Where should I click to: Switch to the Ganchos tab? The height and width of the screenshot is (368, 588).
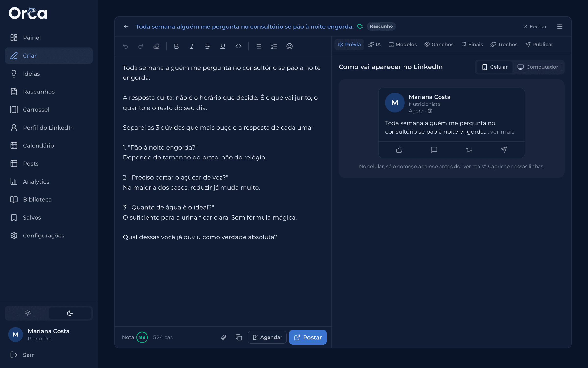(439, 45)
